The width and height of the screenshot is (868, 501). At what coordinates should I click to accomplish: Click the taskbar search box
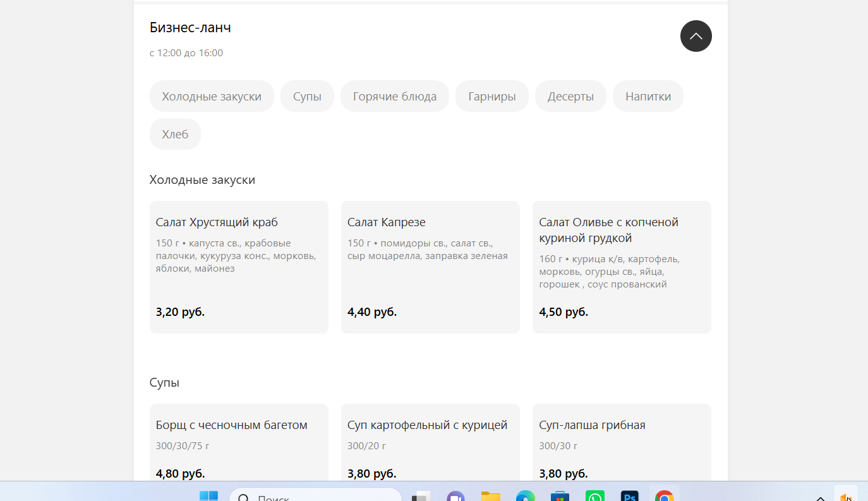click(315, 495)
